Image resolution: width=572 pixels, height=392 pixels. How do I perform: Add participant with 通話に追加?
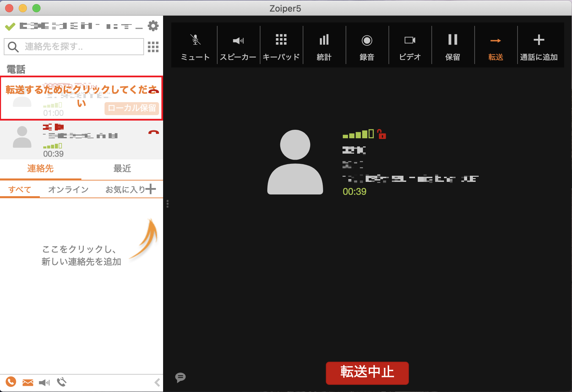539,45
